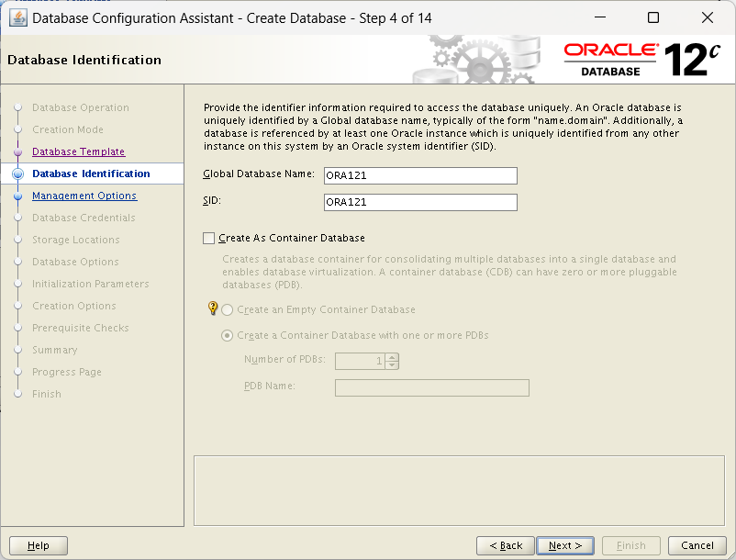Select Create an Empty Container Database radio
This screenshot has height=560, width=736.
tap(228, 309)
